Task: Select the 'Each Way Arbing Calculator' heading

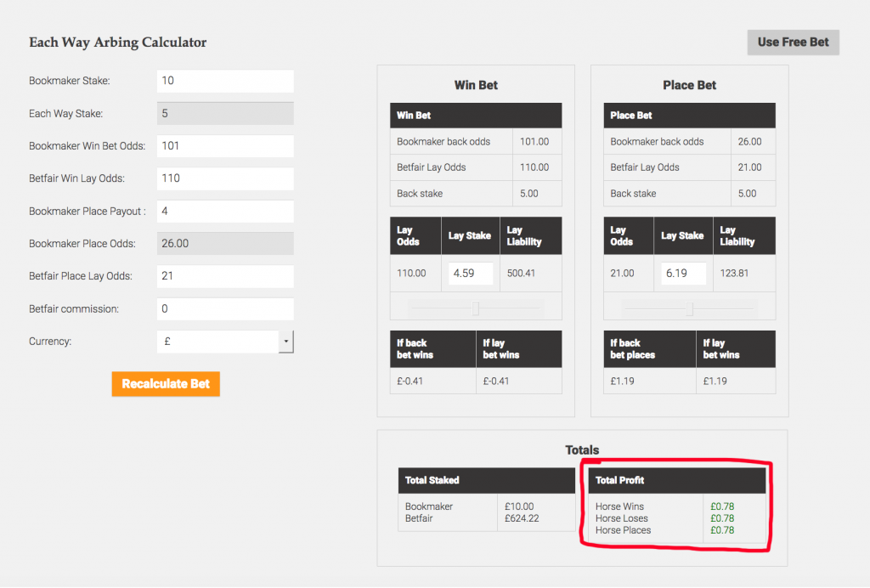Action: coord(117,42)
